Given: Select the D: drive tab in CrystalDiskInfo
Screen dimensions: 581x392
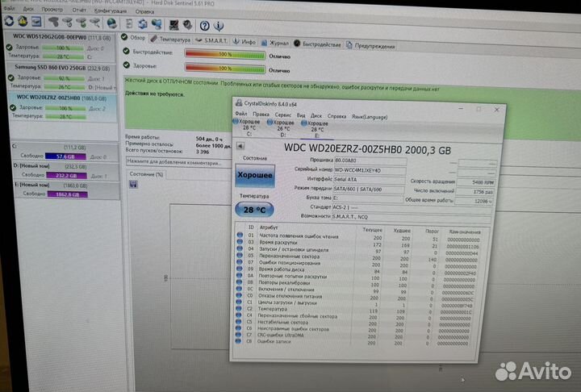Looking at the screenshot, I should pos(283,128).
